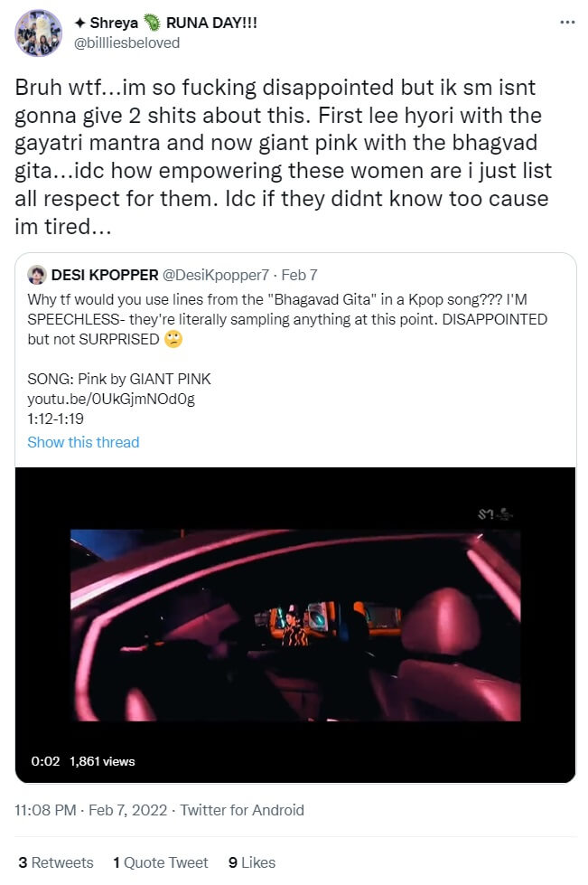Viewport: 588px width, 885px height.
Task: Open the @billliesbeloved handle
Action: 126,42
